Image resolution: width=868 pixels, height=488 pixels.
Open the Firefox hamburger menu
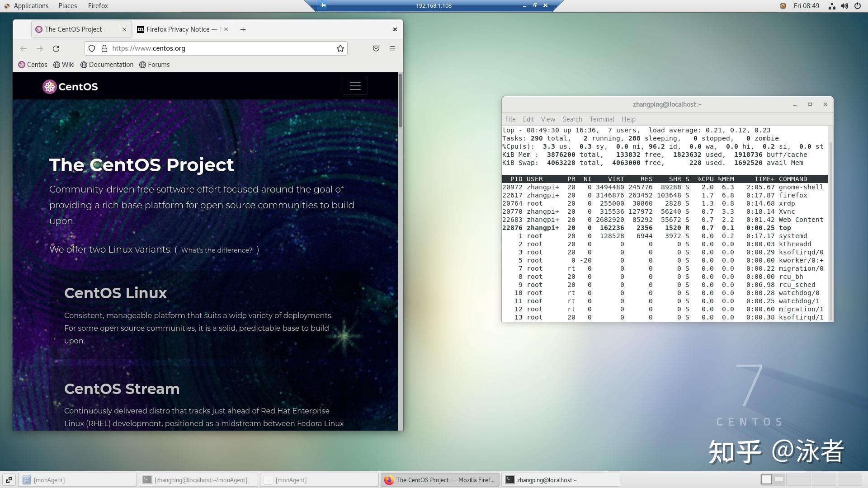392,48
